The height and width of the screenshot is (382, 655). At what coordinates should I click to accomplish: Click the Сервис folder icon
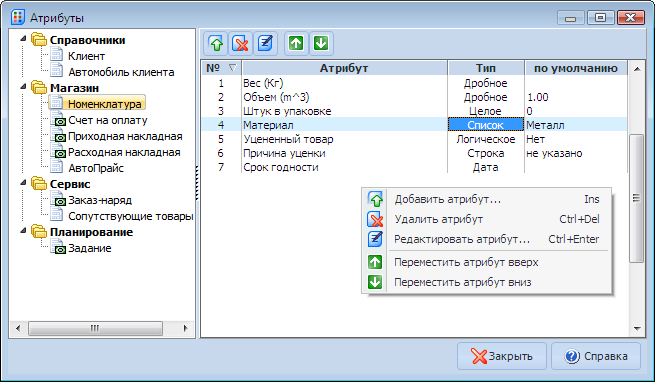tap(39, 183)
